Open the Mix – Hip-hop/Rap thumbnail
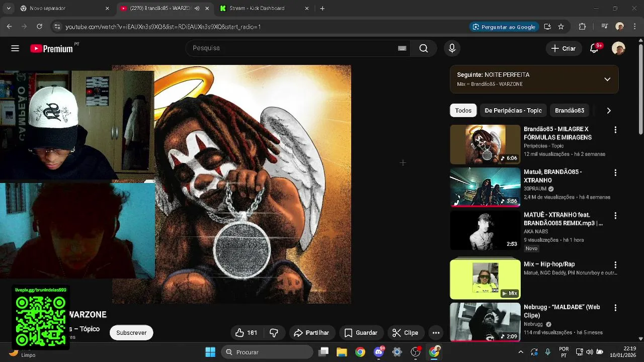 tap(485, 279)
